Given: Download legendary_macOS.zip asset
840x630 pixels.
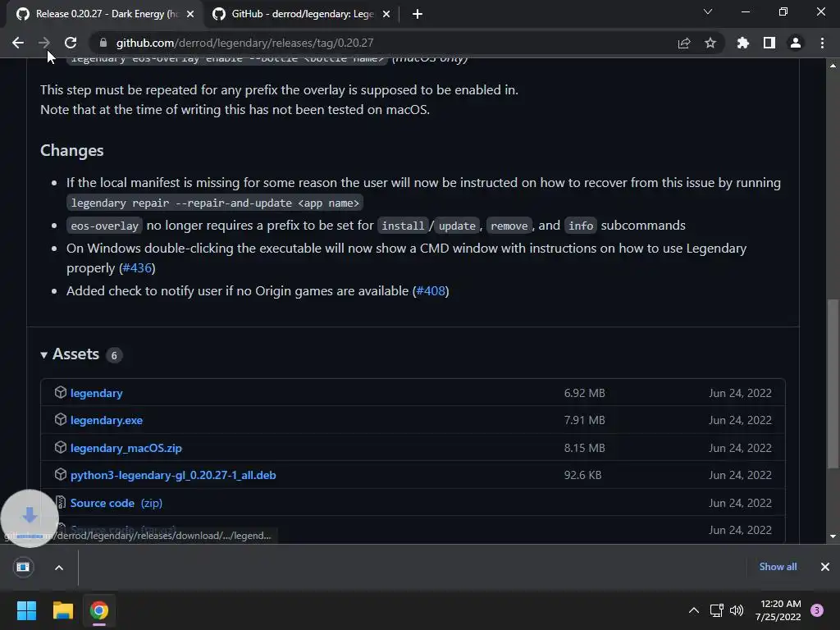Looking at the screenshot, I should [x=126, y=448].
